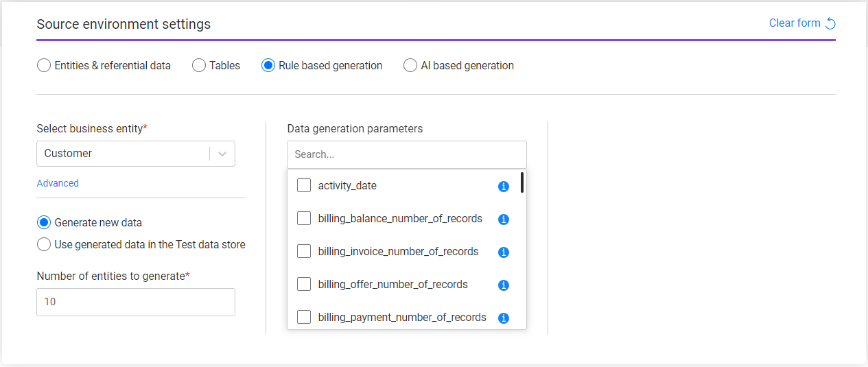Tick the billing_invoice_number_of_records checkbox
868x367 pixels.
click(x=304, y=252)
